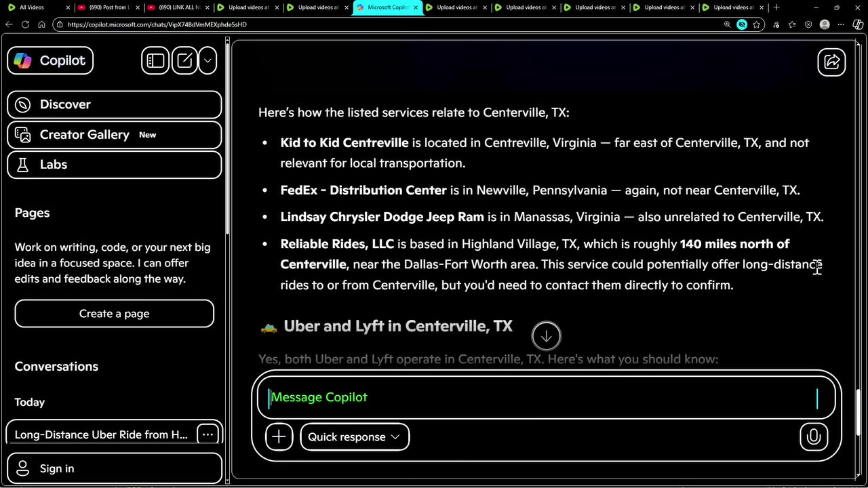Screen dimensions: 868x488
Task: Click the music note extension icon
Action: [776, 24]
